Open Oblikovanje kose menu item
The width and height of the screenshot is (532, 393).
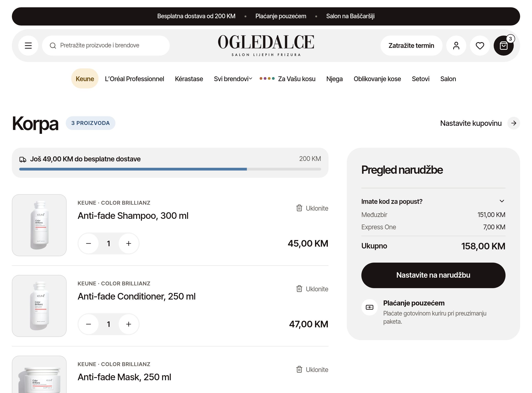[x=377, y=79]
